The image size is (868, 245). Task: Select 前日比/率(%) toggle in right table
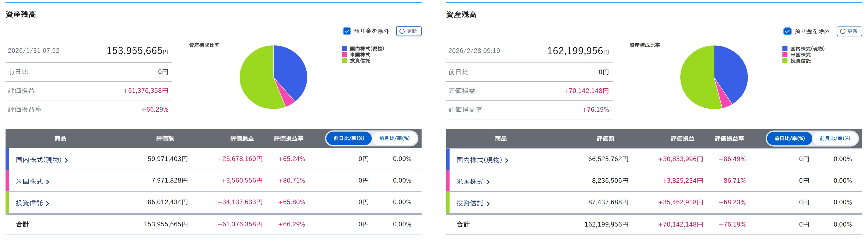click(x=789, y=138)
